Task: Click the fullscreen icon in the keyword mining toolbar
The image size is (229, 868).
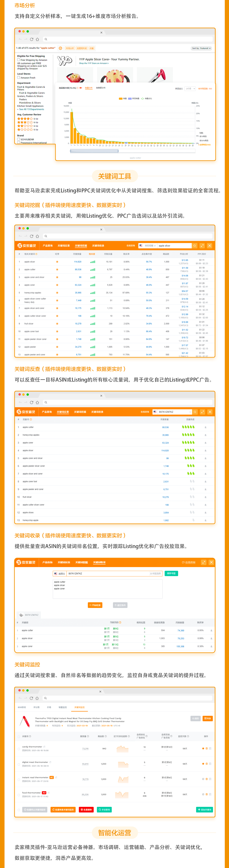Action: click(202, 246)
